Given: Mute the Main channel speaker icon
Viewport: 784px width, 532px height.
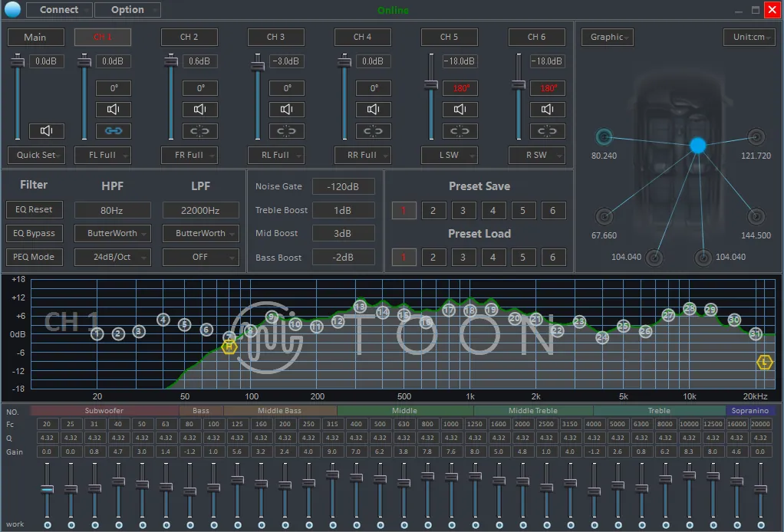Looking at the screenshot, I should (46, 131).
